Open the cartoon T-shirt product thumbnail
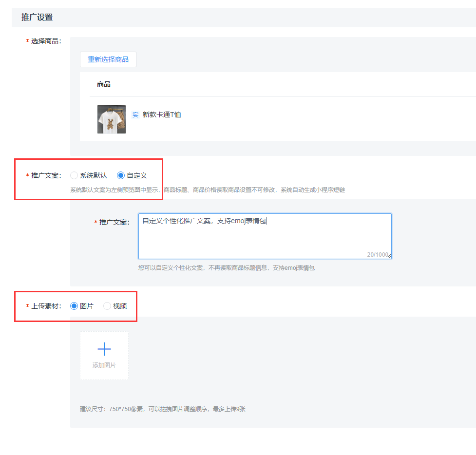This screenshot has width=476, height=455. point(112,119)
